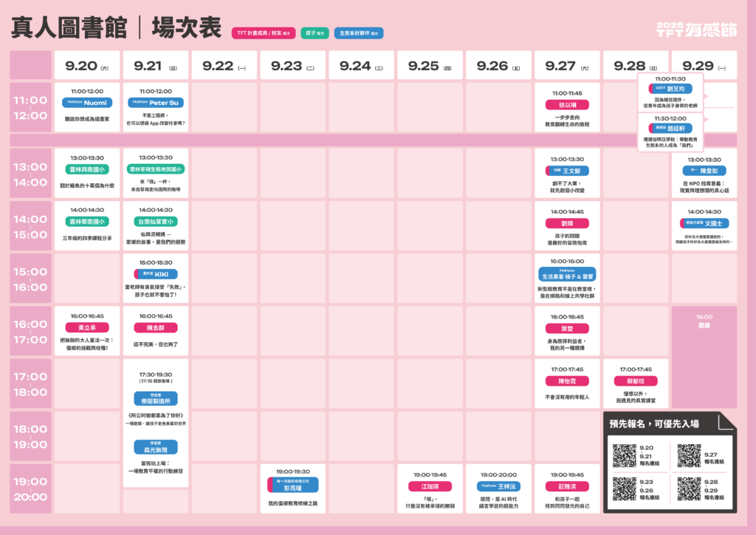The height and width of the screenshot is (535, 756).
Task: Click the Peter Su speaker tag
Action: click(156, 103)
